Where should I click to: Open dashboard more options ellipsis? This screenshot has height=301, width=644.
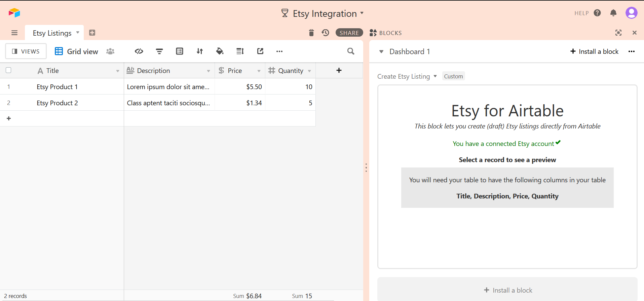click(x=632, y=51)
